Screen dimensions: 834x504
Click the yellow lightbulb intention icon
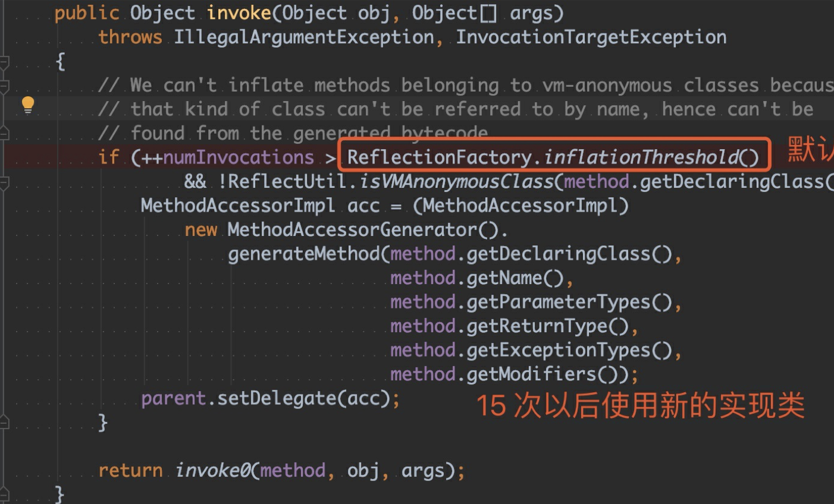(28, 105)
